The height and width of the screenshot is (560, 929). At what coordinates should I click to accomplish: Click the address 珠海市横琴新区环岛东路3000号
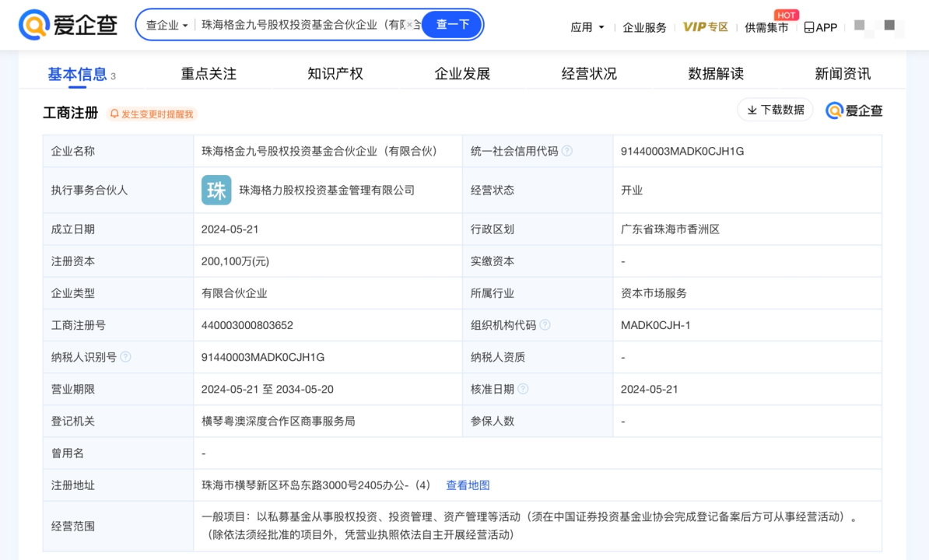click(316, 485)
